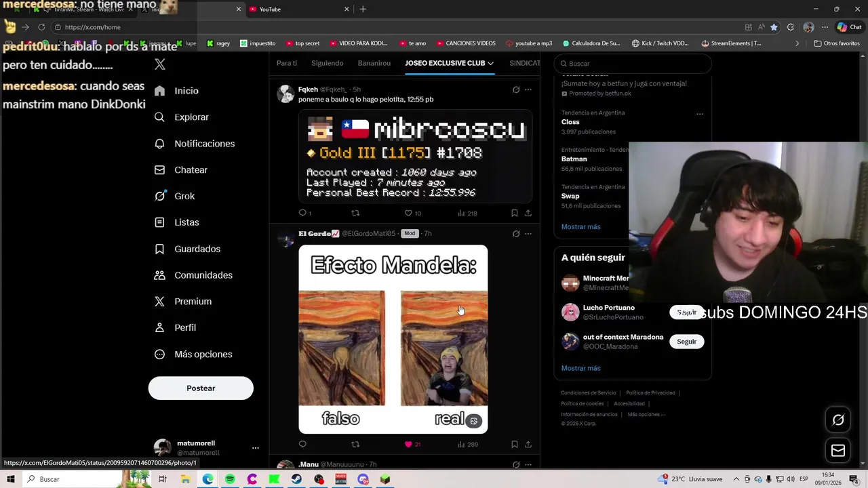Follow out of context Maradona
Viewport: 868px width, 488px height.
click(x=686, y=342)
